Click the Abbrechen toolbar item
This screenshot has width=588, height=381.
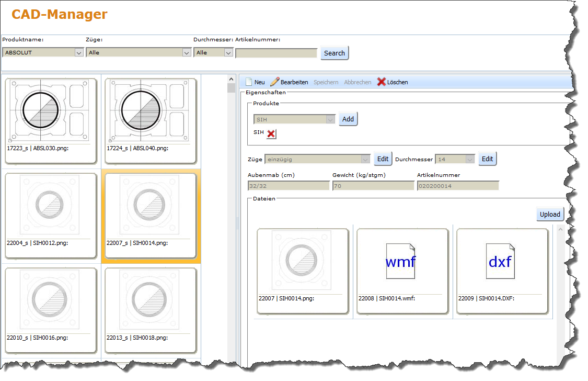(358, 82)
